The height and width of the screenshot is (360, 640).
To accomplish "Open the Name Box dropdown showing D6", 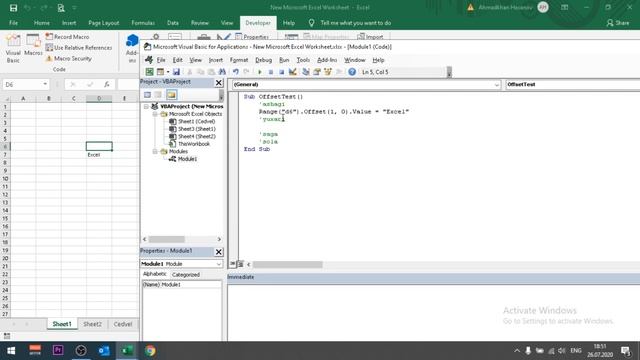I will (45, 84).
